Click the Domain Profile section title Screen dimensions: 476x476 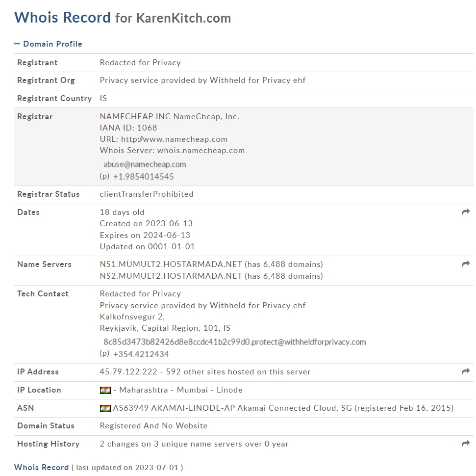[x=52, y=44]
